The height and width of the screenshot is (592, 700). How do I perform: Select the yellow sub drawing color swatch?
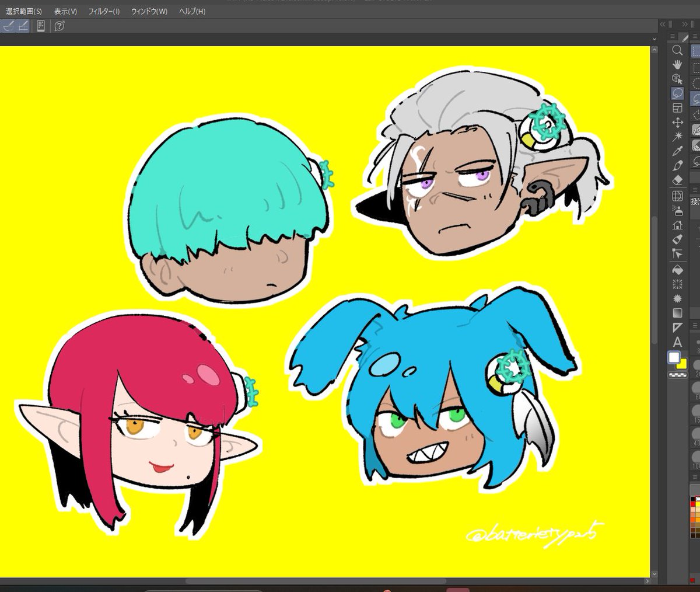pyautogui.click(x=682, y=364)
